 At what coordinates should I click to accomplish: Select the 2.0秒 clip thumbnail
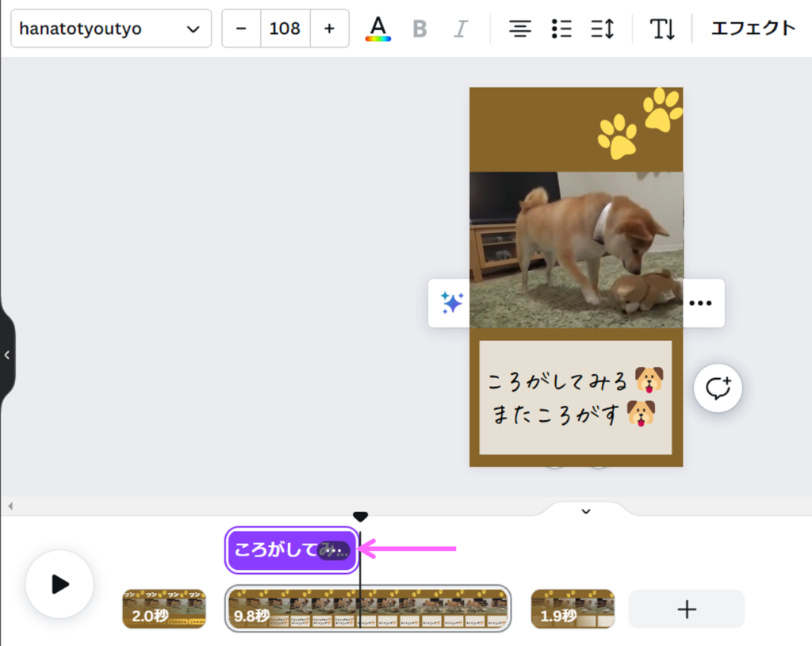tap(164, 609)
